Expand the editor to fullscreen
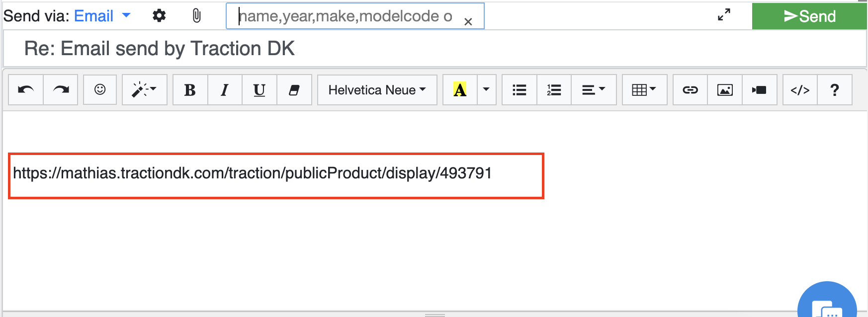 point(724,15)
